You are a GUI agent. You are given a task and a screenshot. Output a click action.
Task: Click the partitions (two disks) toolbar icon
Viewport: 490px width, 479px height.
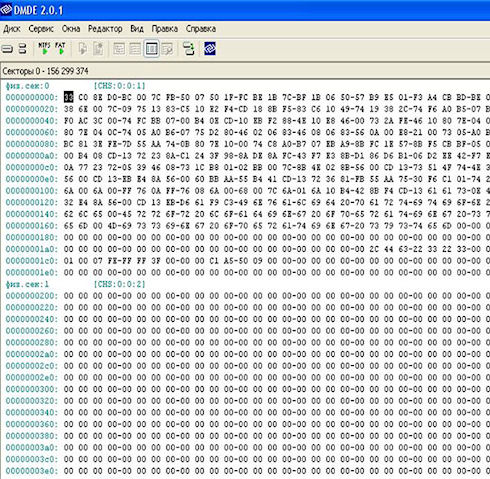pyautogui.click(x=22, y=49)
